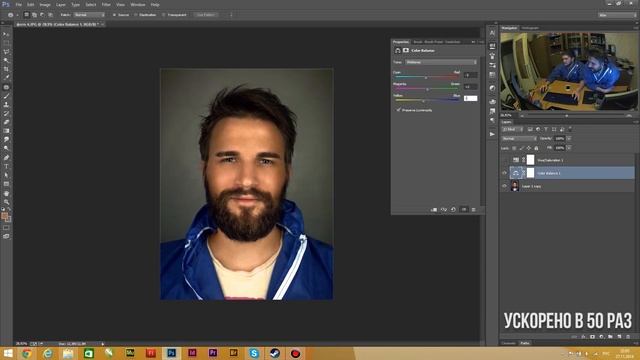The width and height of the screenshot is (640, 360).
Task: Select the Eyedropper tool
Action: click(x=6, y=78)
